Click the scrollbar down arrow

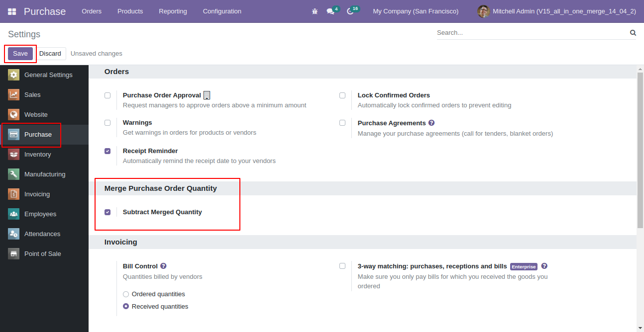pyautogui.click(x=640, y=328)
